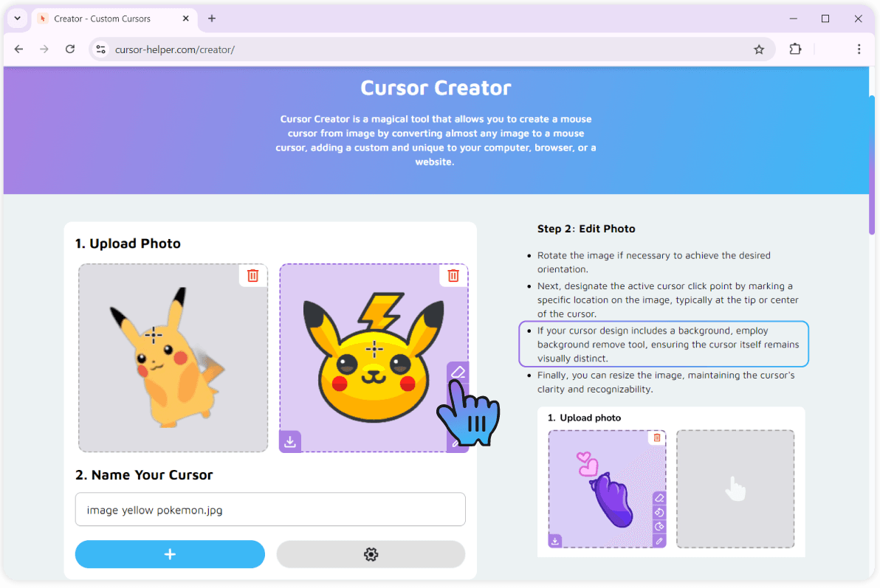Click the purple hand example thumbnail
Image resolution: width=880 pixels, height=588 pixels.
click(x=608, y=488)
